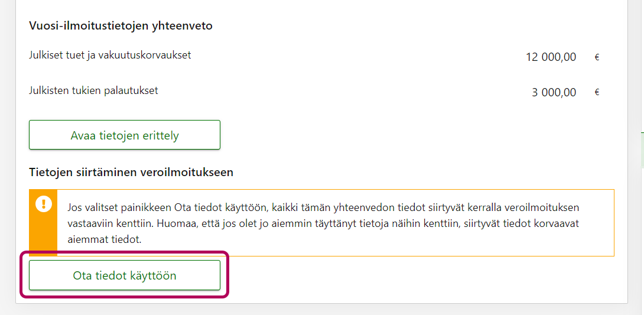Click the white exclamation warning icon
Image resolution: width=644 pixels, height=315 pixels.
point(44,204)
